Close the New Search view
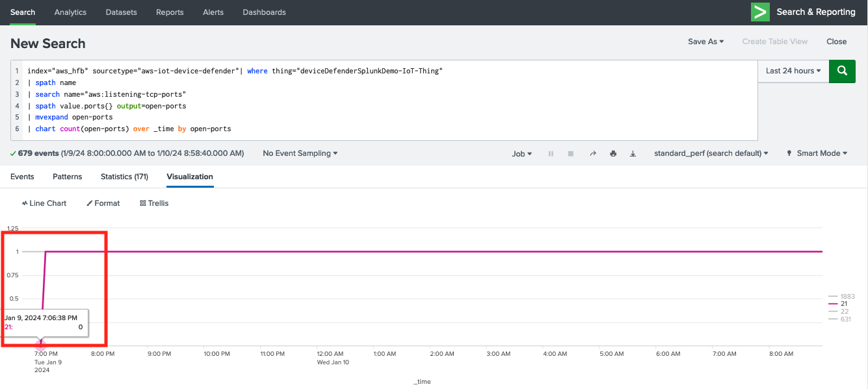The image size is (868, 389). coord(836,41)
